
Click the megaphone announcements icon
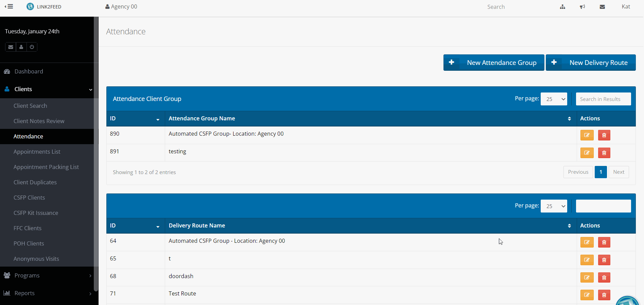(x=582, y=7)
